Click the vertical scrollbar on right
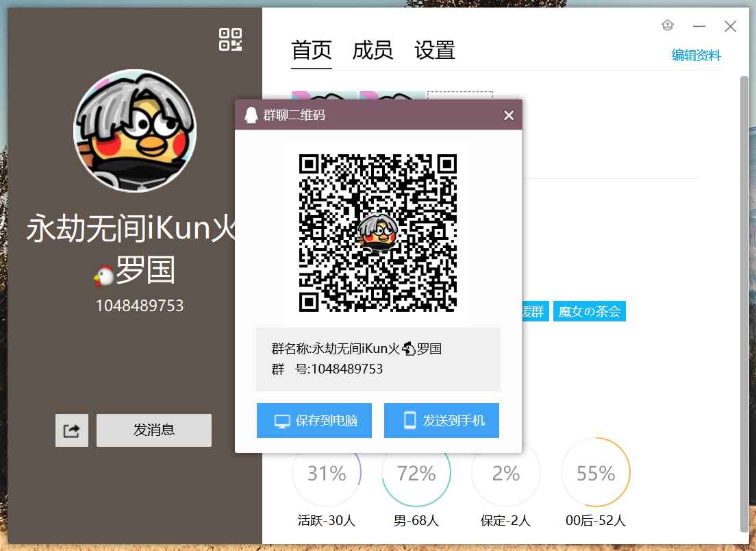Image resolution: width=756 pixels, height=551 pixels. coord(744,304)
